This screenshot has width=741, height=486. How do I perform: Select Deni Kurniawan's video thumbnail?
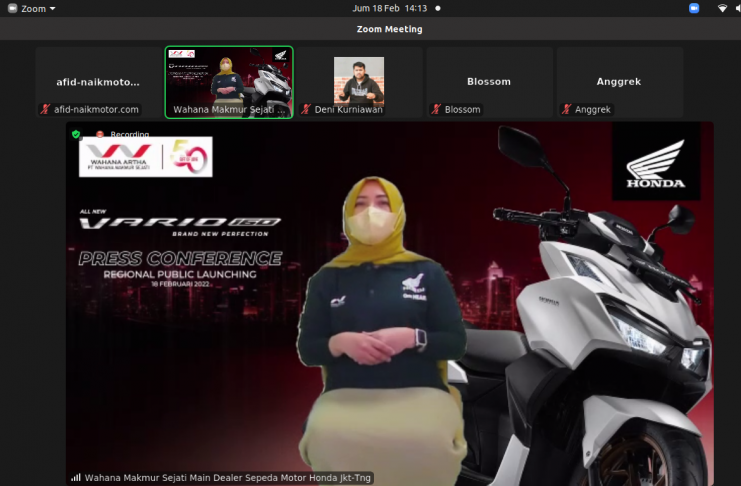[x=358, y=80]
